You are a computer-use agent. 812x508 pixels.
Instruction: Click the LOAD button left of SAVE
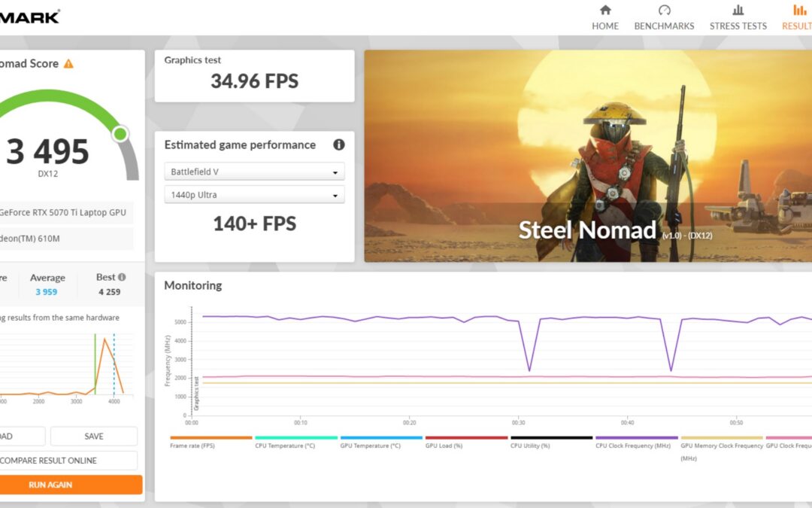[21, 437]
